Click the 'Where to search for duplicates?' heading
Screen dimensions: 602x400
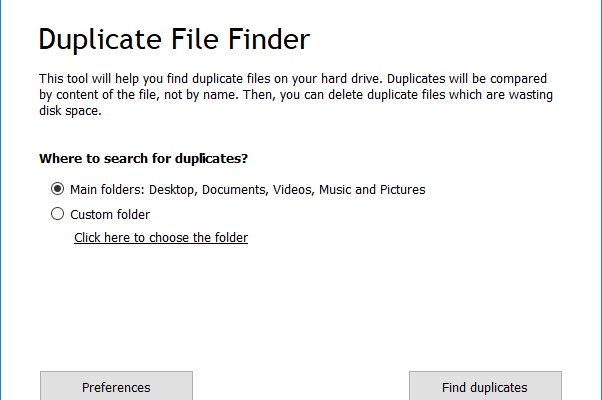point(144,159)
